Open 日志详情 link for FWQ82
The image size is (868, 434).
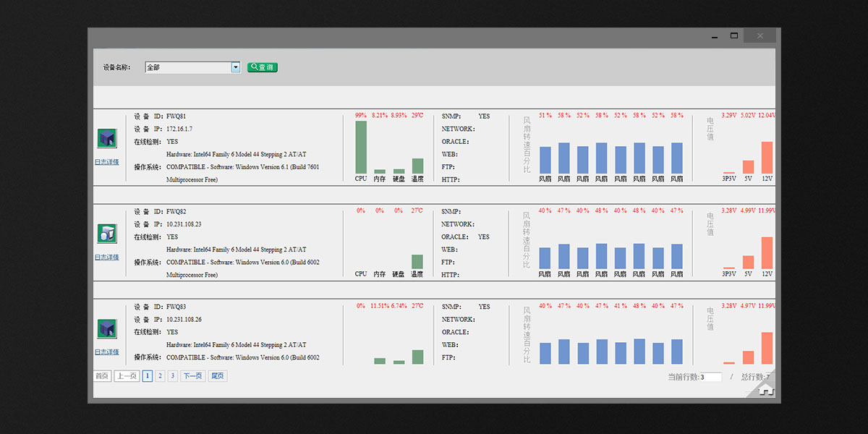(x=106, y=258)
